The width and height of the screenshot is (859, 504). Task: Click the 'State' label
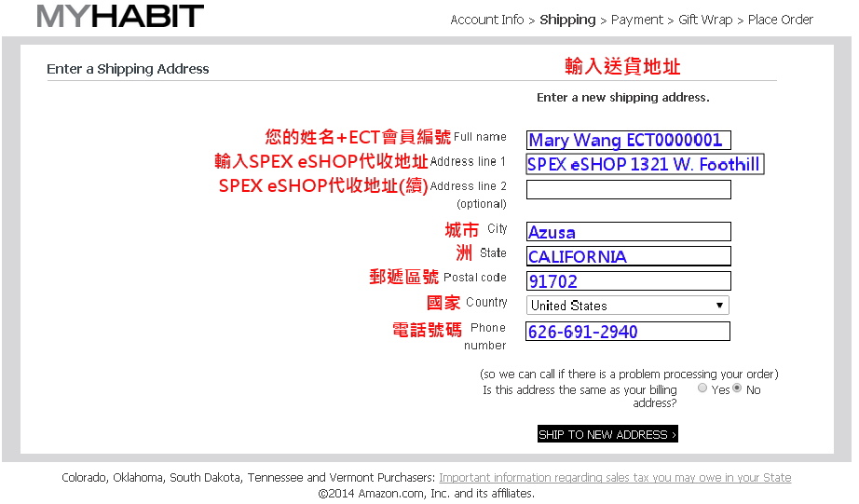(x=493, y=253)
